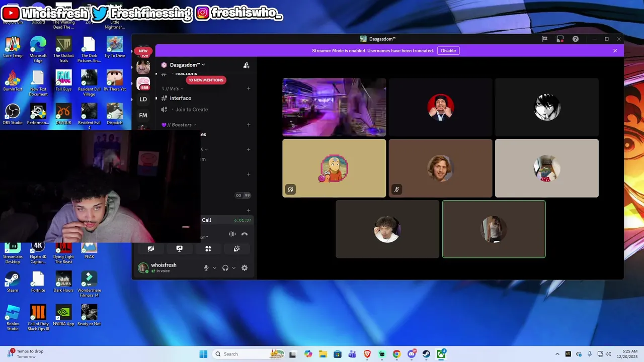Select participant tile with anime black-white avatar
The width and height of the screenshot is (644, 362).
[x=547, y=107]
